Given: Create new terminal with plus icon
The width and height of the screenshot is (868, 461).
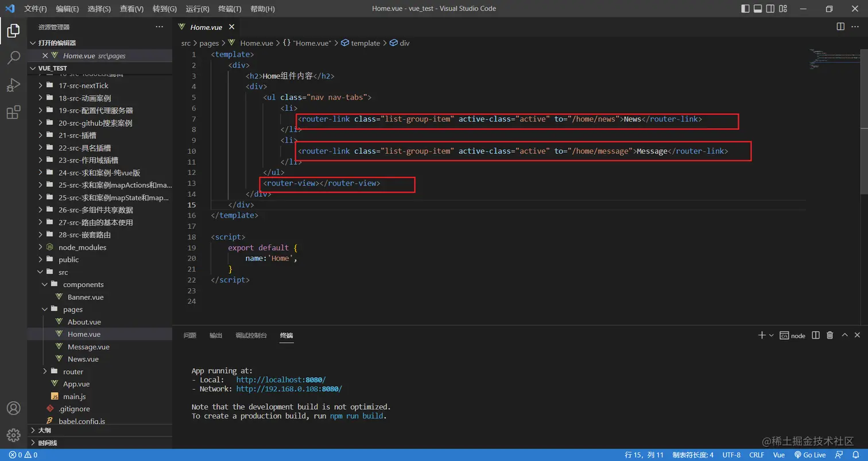Looking at the screenshot, I should (762, 335).
